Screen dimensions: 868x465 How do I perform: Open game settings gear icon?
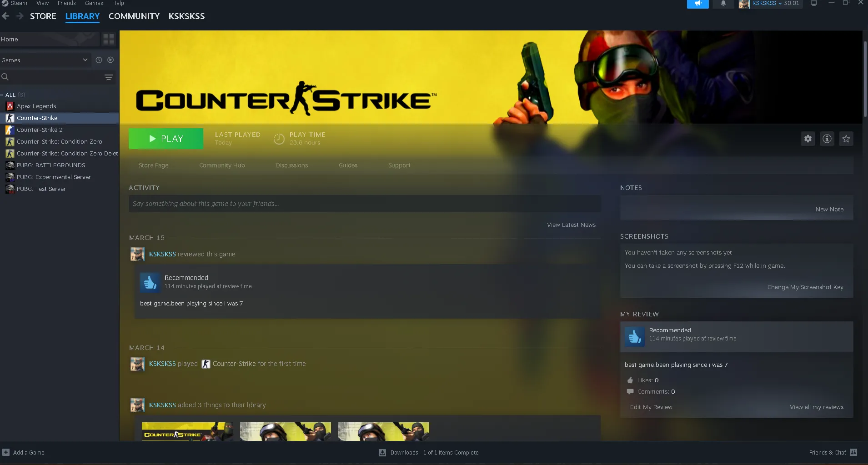coord(808,139)
